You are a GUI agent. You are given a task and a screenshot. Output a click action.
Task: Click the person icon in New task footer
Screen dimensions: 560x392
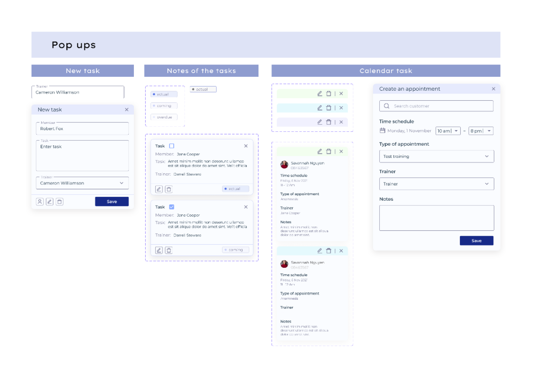tap(40, 202)
